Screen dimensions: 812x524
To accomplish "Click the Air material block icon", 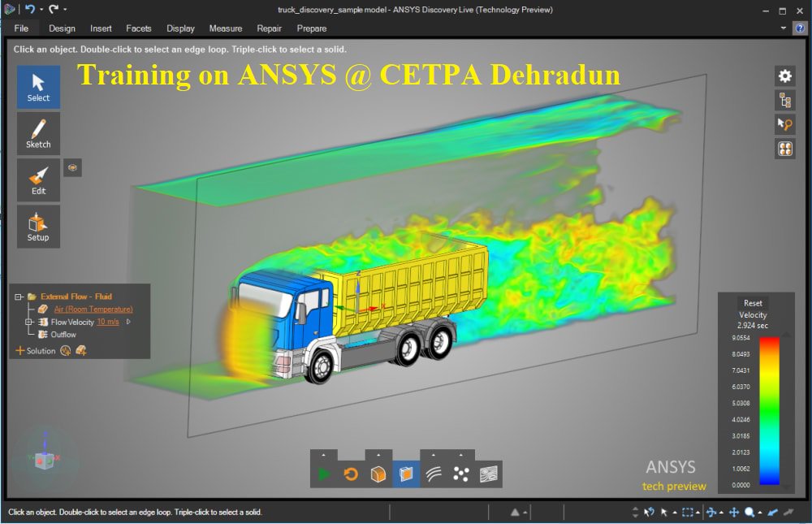I will (43, 309).
